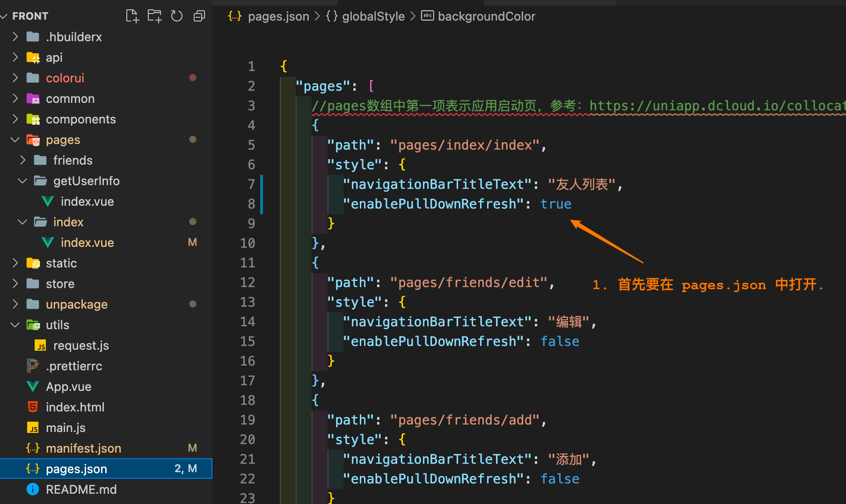
Task: Click the New Folder icon in explorer header
Action: coord(154,16)
